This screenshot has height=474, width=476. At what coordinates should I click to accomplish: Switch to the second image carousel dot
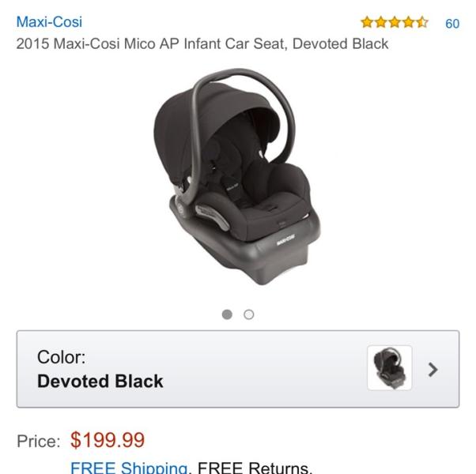click(x=249, y=314)
